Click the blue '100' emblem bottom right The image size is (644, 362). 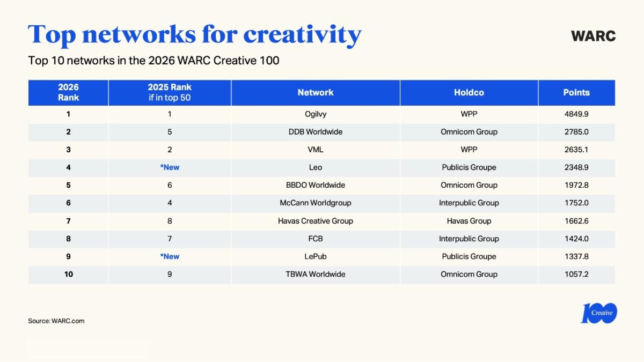601,313
